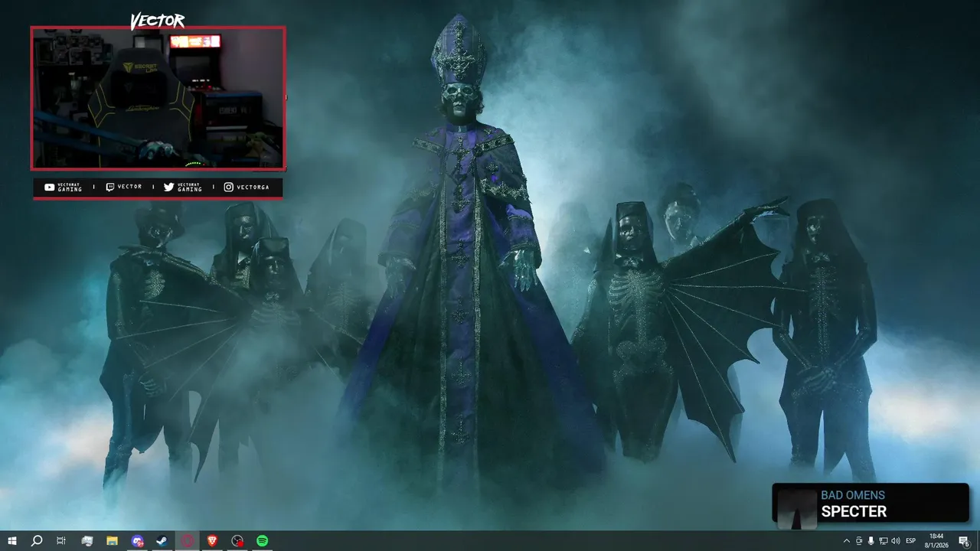Open the network status tray icon
Image resolution: width=980 pixels, height=551 pixels.
click(883, 541)
